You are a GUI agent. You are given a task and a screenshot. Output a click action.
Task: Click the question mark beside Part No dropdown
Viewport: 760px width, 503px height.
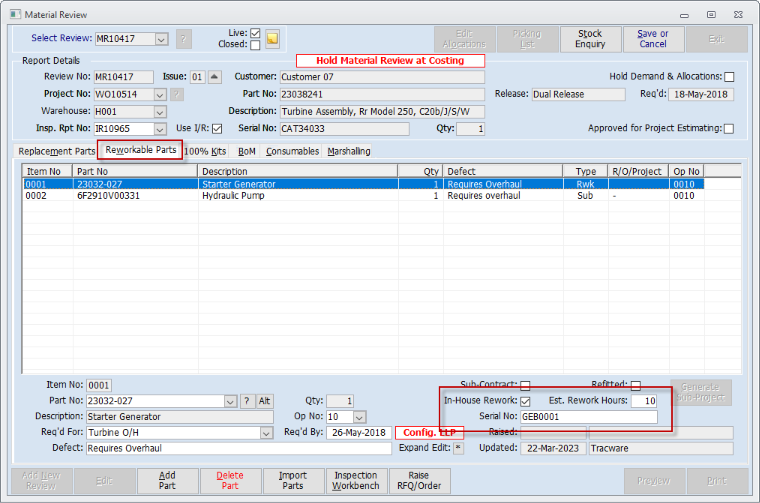[x=247, y=401]
